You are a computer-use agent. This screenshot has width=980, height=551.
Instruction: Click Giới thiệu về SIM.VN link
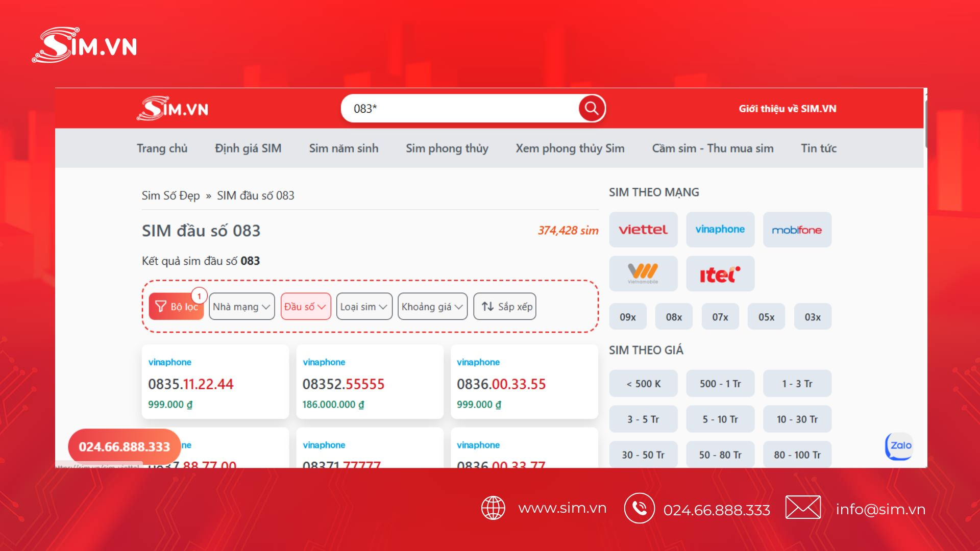tap(788, 109)
